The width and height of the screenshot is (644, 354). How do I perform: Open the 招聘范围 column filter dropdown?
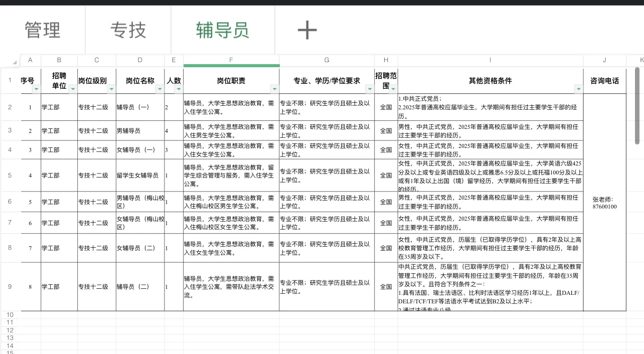pyautogui.click(x=393, y=89)
